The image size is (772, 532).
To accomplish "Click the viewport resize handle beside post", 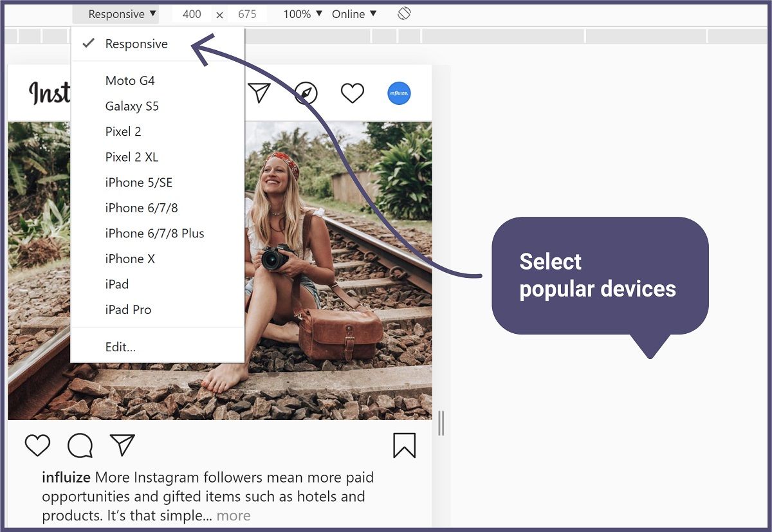I will point(441,423).
